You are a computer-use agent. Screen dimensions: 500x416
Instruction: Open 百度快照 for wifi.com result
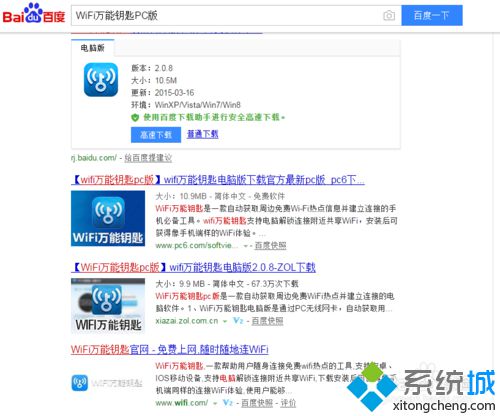coord(257,403)
